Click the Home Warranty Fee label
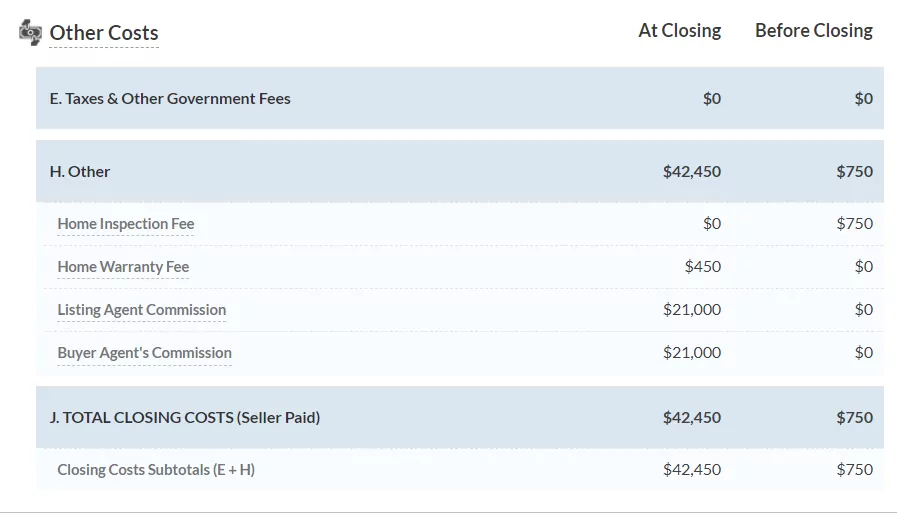 click(123, 267)
